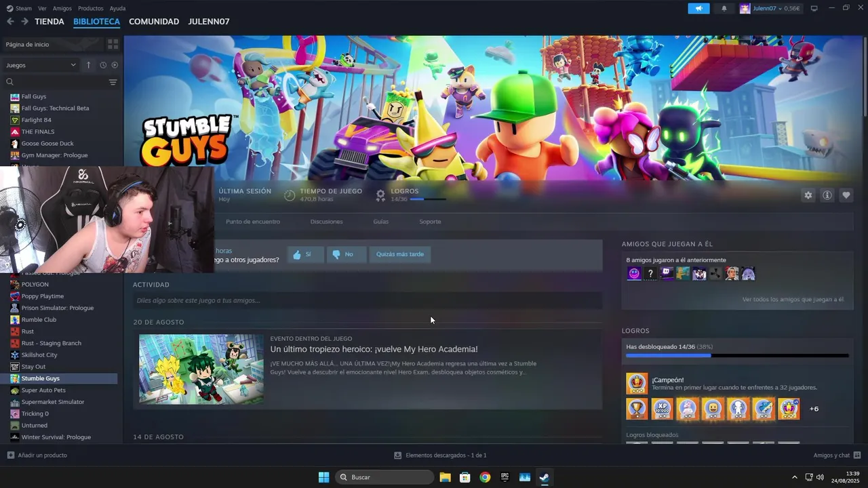Open advanced library filter options
The image size is (868, 488).
113,82
